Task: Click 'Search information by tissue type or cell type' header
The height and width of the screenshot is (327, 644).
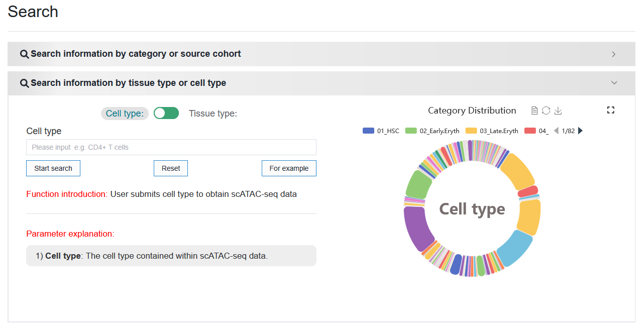Action: [321, 83]
